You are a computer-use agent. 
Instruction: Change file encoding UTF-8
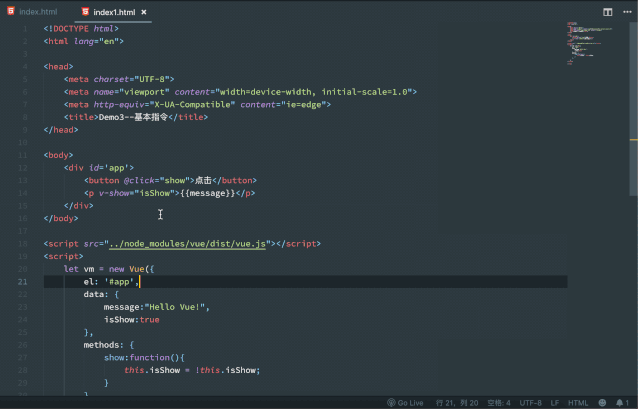pyautogui.click(x=530, y=402)
